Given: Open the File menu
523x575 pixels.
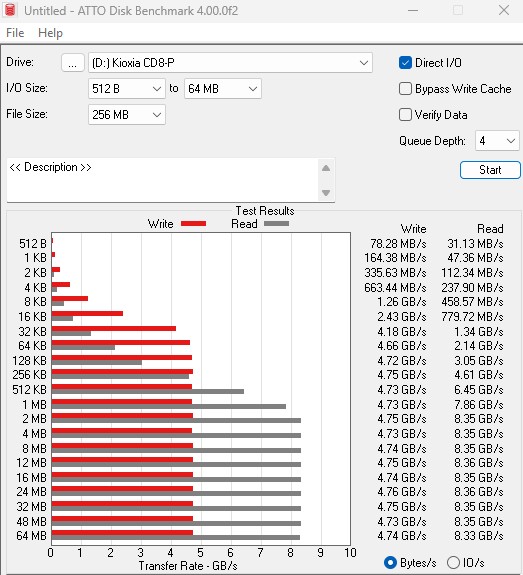Looking at the screenshot, I should pyautogui.click(x=15, y=33).
